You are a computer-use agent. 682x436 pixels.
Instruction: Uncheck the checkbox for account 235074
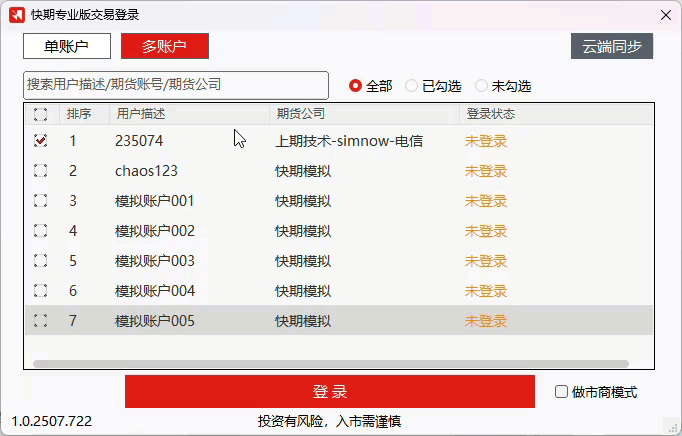pos(40,141)
